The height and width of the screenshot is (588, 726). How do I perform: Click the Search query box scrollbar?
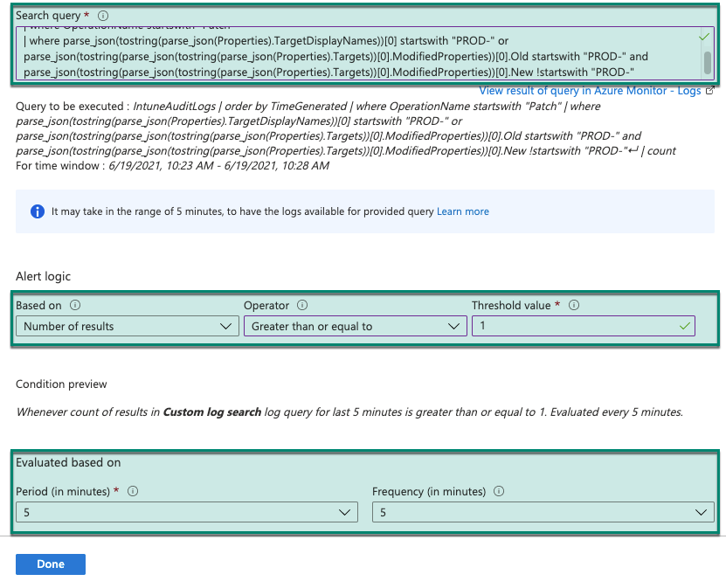708,63
